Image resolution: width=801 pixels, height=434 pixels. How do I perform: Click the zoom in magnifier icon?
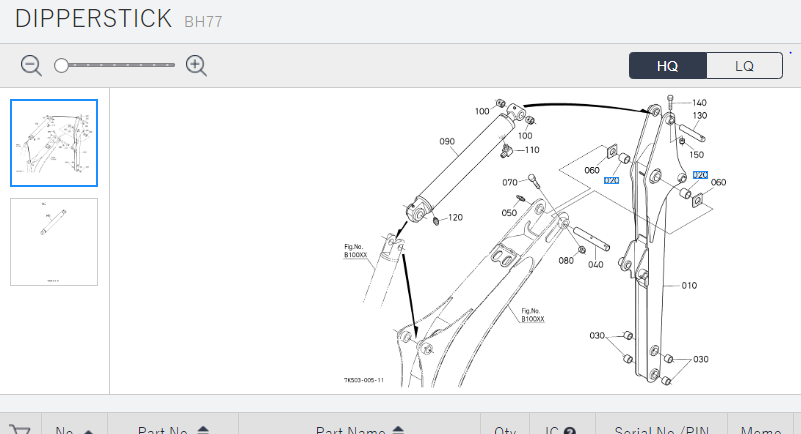point(196,66)
